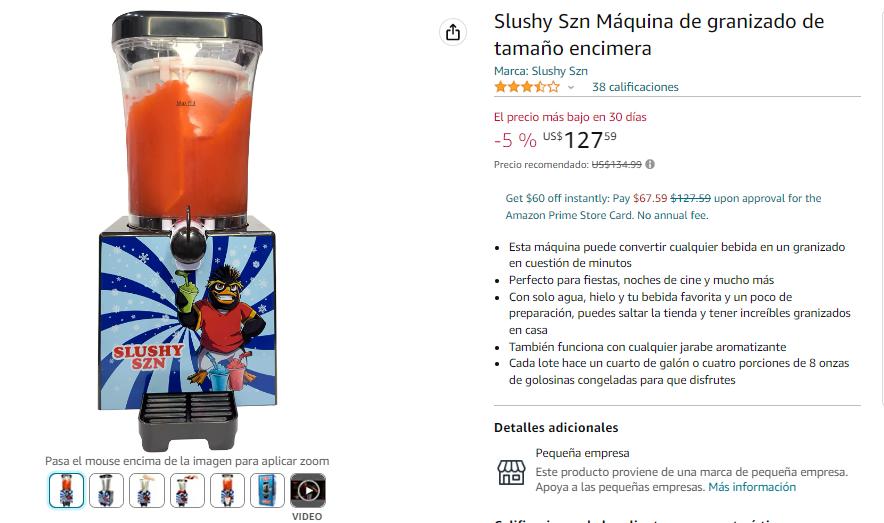Screen dimensions: 884x523
Task: Select the third product thumbnail
Action: [147, 490]
